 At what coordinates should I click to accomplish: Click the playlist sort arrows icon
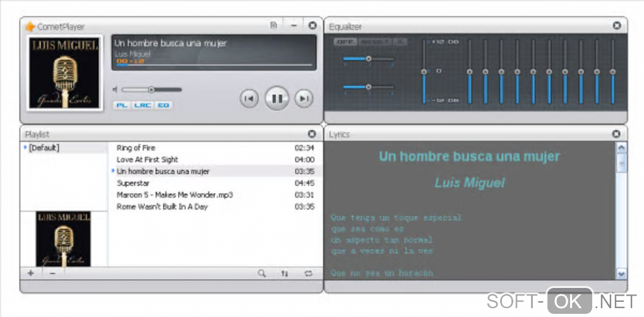pos(285,273)
